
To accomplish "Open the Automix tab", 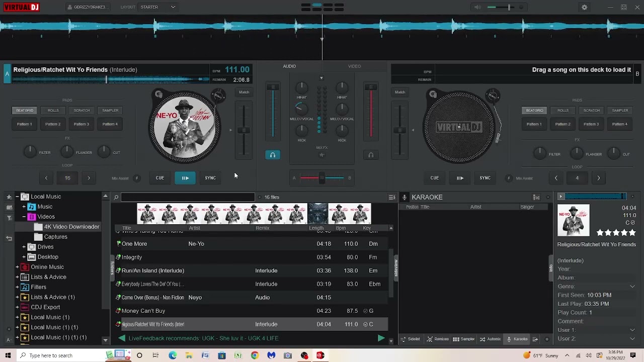I will pyautogui.click(x=491, y=339).
